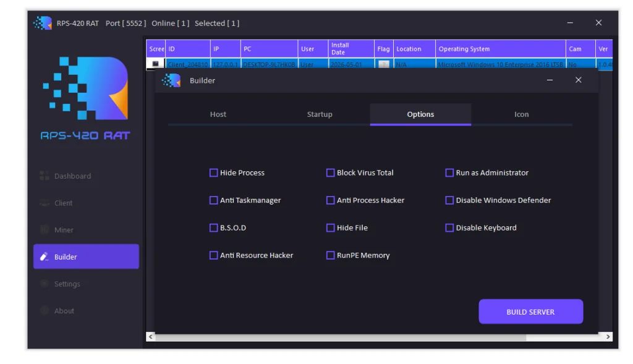Sort by the Ver column header
Viewport: 633px width, 364px height.
pos(605,49)
